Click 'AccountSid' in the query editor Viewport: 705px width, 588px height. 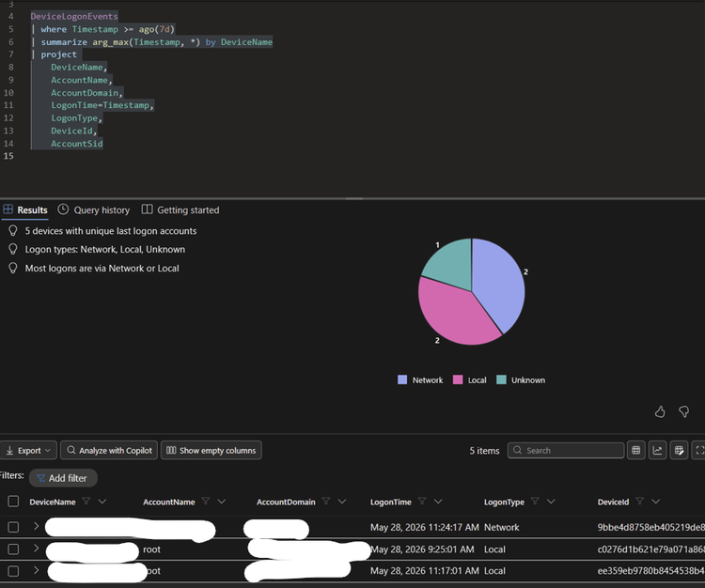(76, 144)
